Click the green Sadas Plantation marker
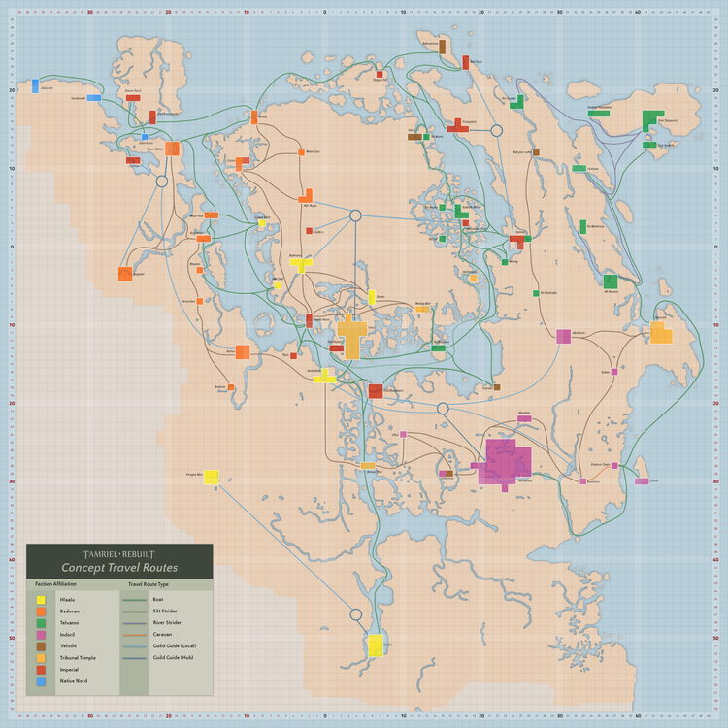Viewport: 728px width, 728px height. [599, 114]
